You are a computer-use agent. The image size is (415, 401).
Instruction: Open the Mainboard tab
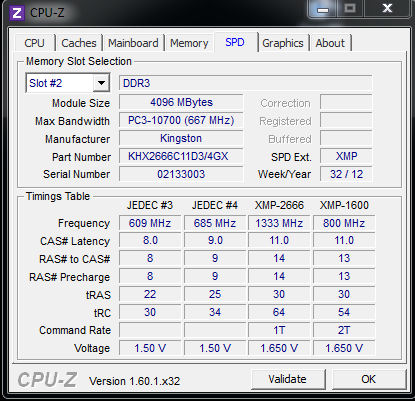[x=133, y=43]
